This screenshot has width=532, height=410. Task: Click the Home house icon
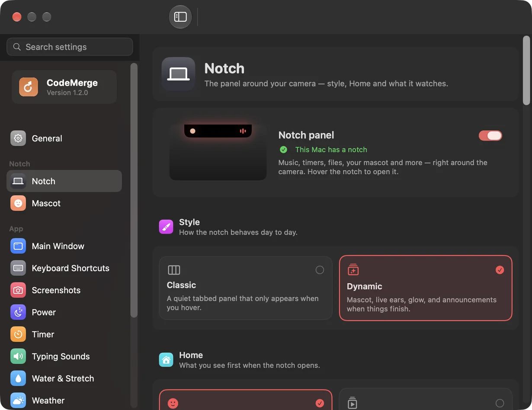166,360
